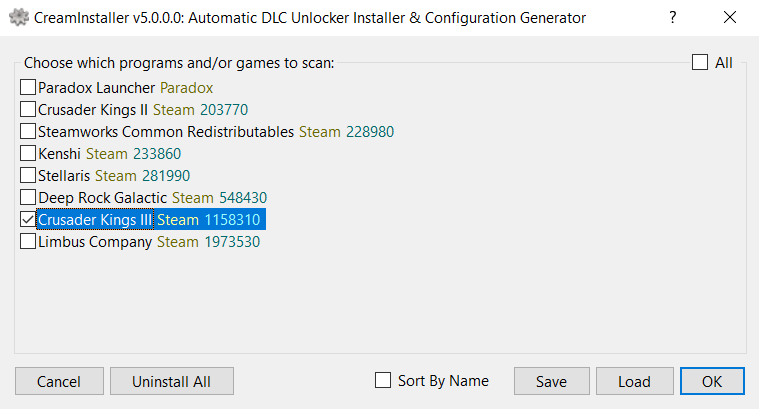
Task: Toggle the Sort By Name checkbox
Action: (x=382, y=380)
